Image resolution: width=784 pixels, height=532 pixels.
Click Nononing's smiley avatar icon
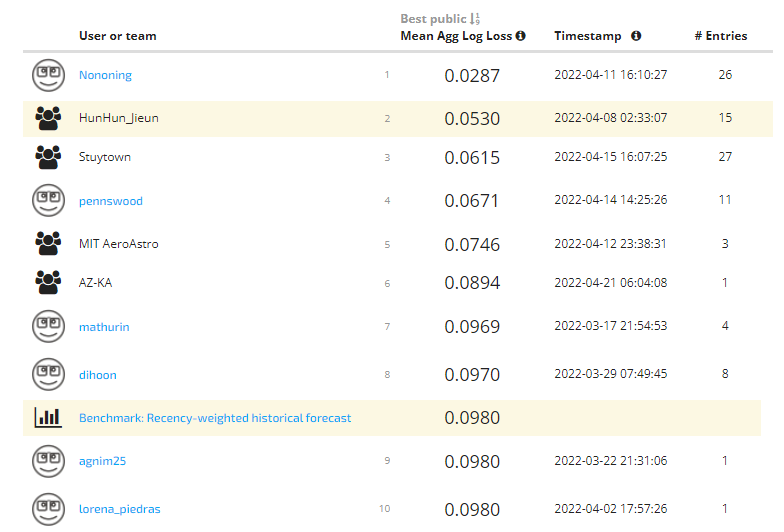pos(48,76)
